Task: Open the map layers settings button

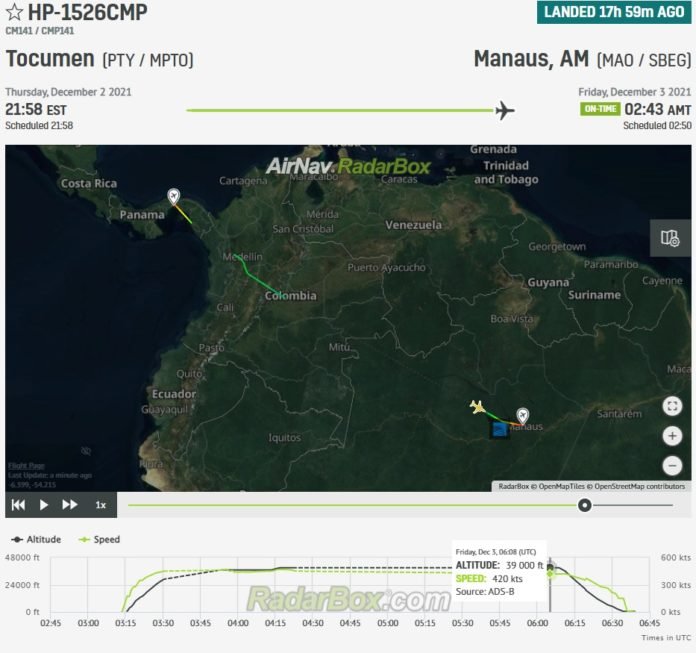Action: (x=670, y=238)
